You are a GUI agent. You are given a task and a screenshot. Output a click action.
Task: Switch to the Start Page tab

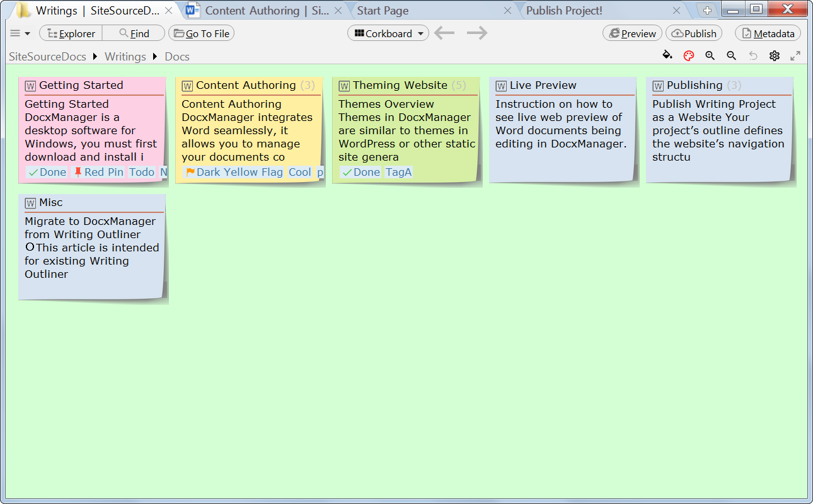click(x=383, y=11)
